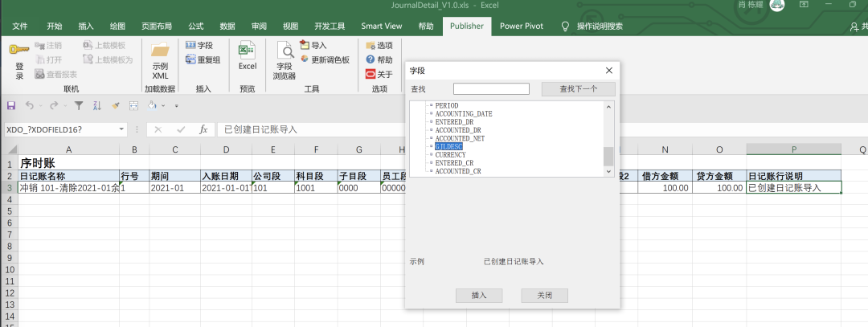
Task: Select ACCOUNTED_NET in the field tree
Action: [x=460, y=138]
